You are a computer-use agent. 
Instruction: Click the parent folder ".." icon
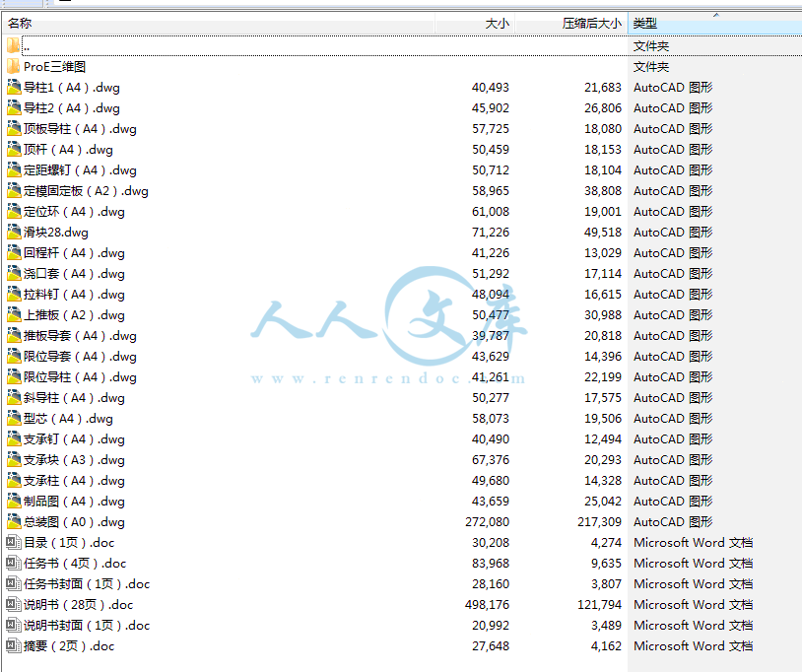13,46
